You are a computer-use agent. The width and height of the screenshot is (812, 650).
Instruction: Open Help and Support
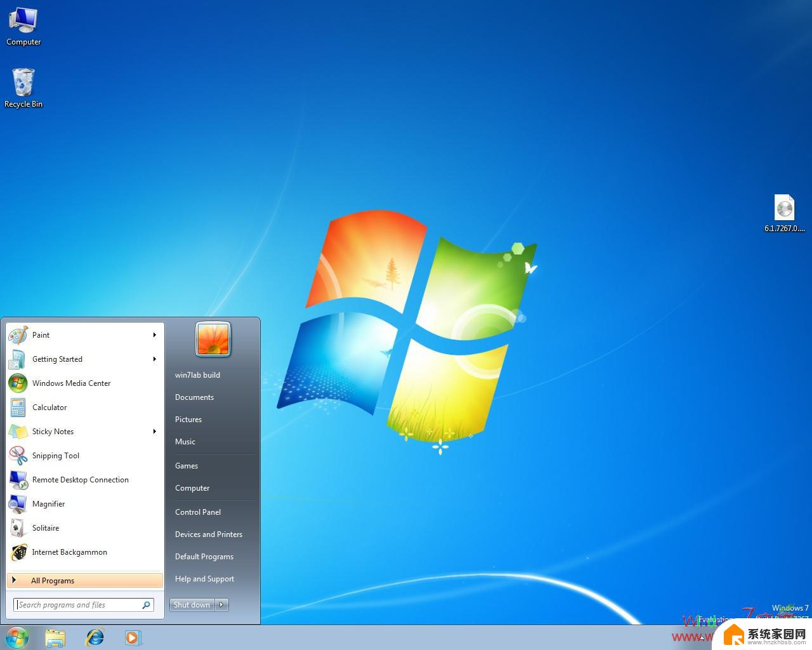click(204, 579)
